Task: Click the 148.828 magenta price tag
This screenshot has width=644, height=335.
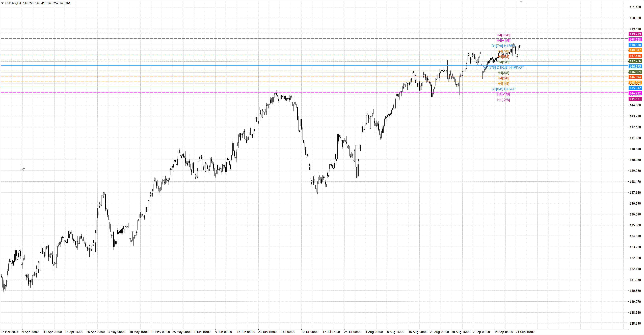Action: 635,40
